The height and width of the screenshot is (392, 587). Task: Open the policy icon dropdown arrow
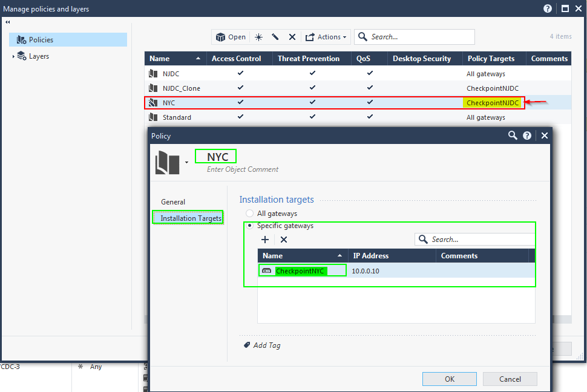tap(187, 162)
